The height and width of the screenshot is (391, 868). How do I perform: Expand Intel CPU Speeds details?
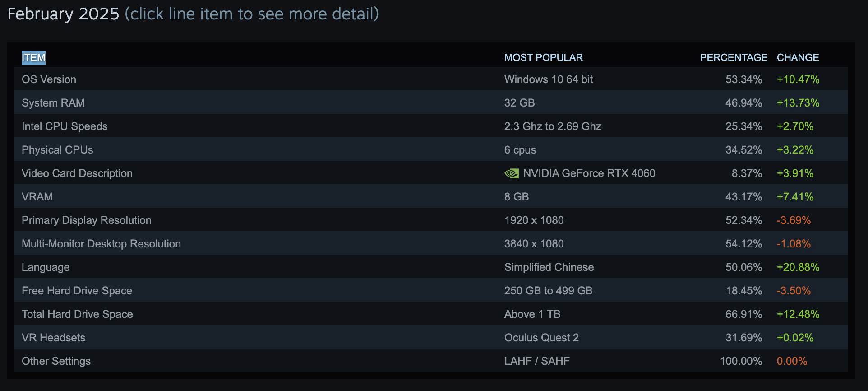(65, 126)
